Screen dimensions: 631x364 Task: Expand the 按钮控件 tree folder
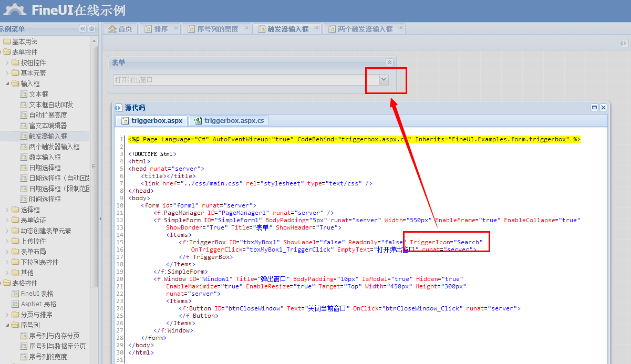click(x=7, y=63)
